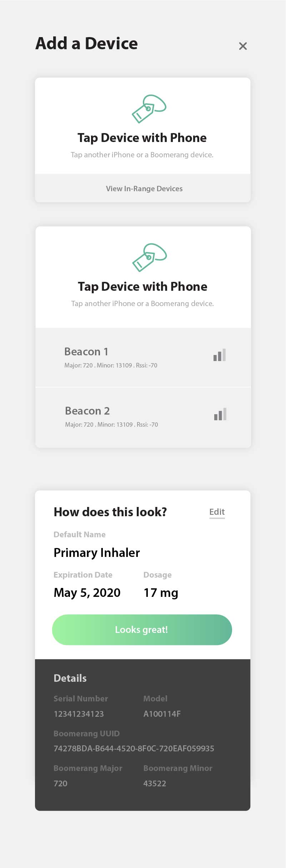Click the second Tap Device with Phone heading

coord(142,286)
